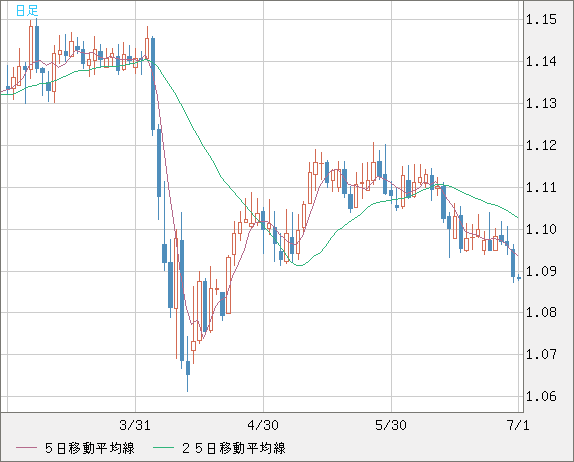Click the 25日移動平均線 legend label
Viewport: 574px width, 462px height.
pyautogui.click(x=234, y=448)
